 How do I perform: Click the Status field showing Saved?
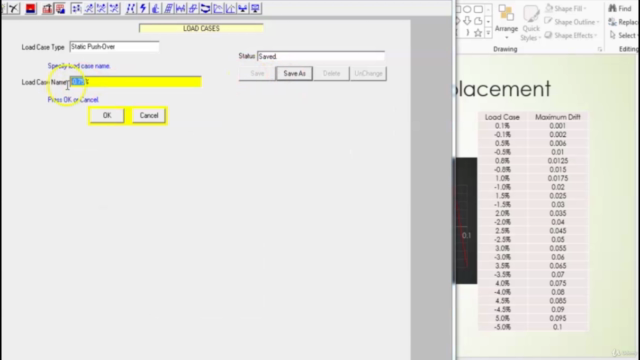(x=321, y=56)
